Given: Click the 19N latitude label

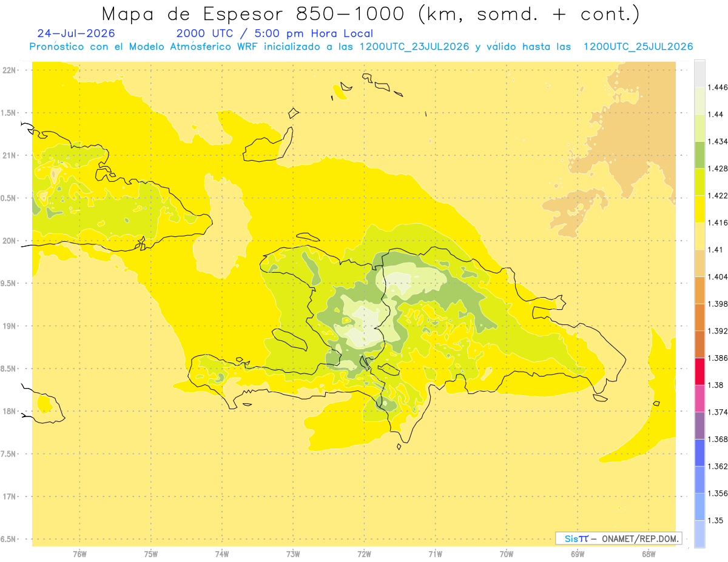Looking at the screenshot, I should [9, 326].
